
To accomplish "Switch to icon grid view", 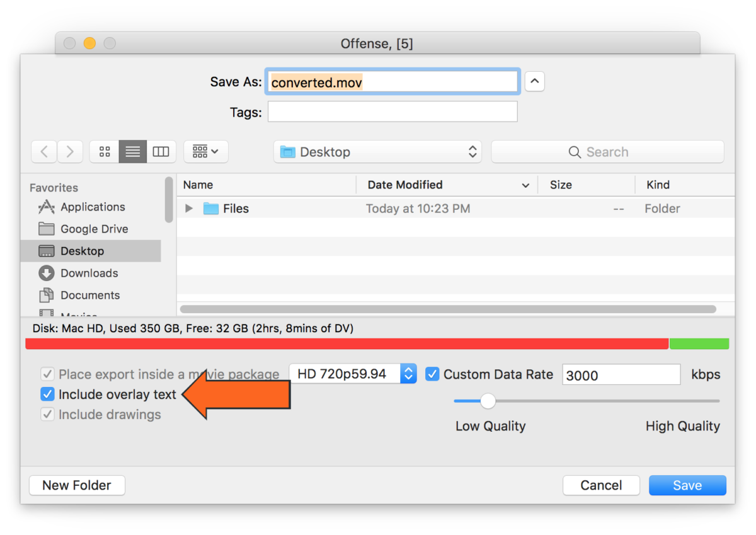I will click(x=105, y=152).
